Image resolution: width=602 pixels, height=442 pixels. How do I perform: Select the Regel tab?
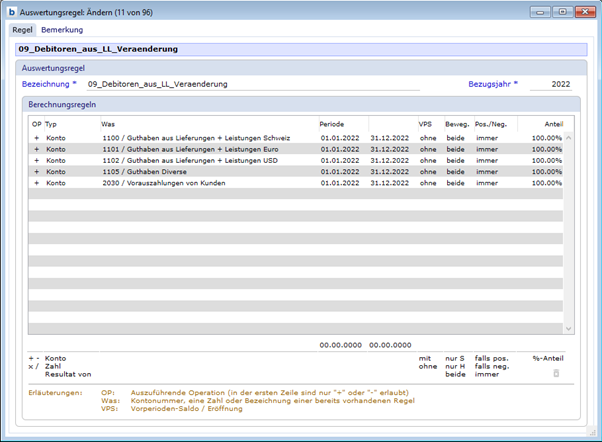coord(22,30)
